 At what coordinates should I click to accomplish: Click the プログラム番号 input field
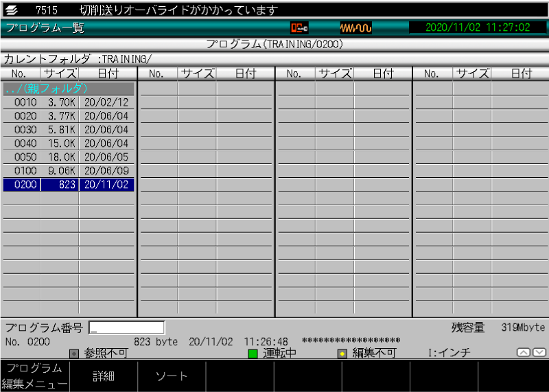(127, 327)
